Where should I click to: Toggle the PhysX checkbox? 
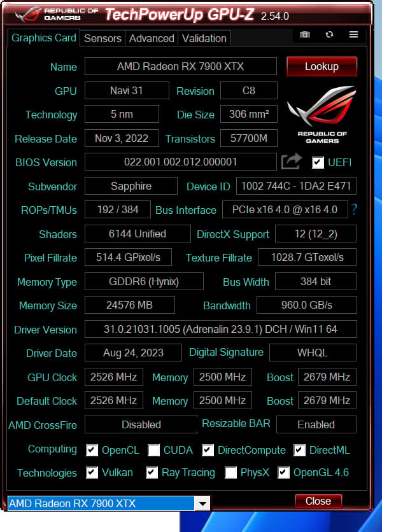[230, 472]
